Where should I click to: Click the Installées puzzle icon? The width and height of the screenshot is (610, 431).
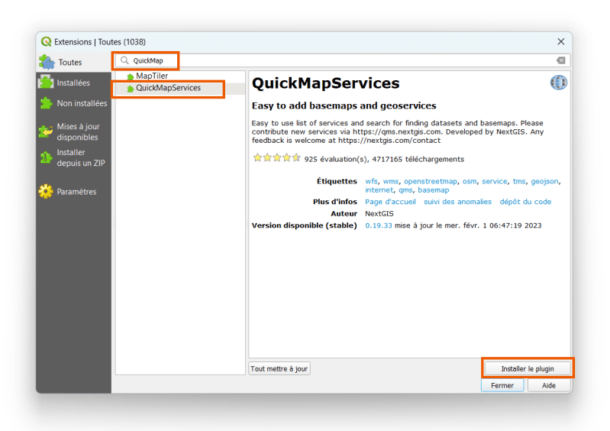tap(46, 82)
